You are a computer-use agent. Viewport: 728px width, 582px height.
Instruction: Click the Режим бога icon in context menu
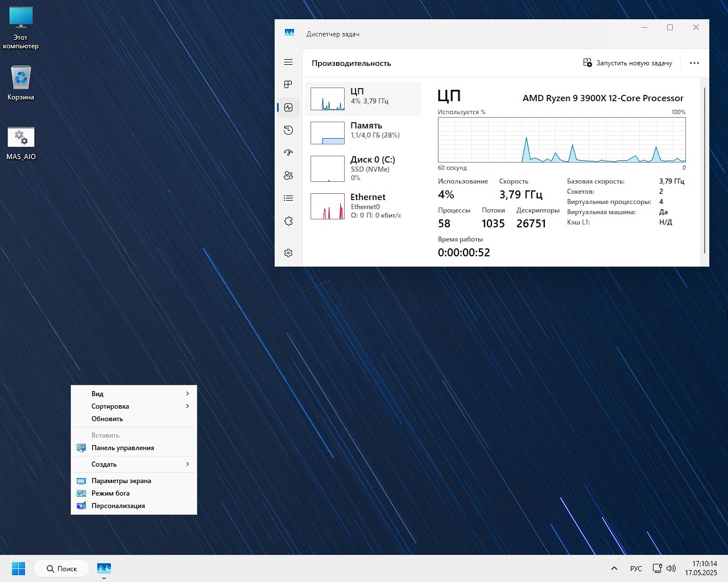(81, 493)
